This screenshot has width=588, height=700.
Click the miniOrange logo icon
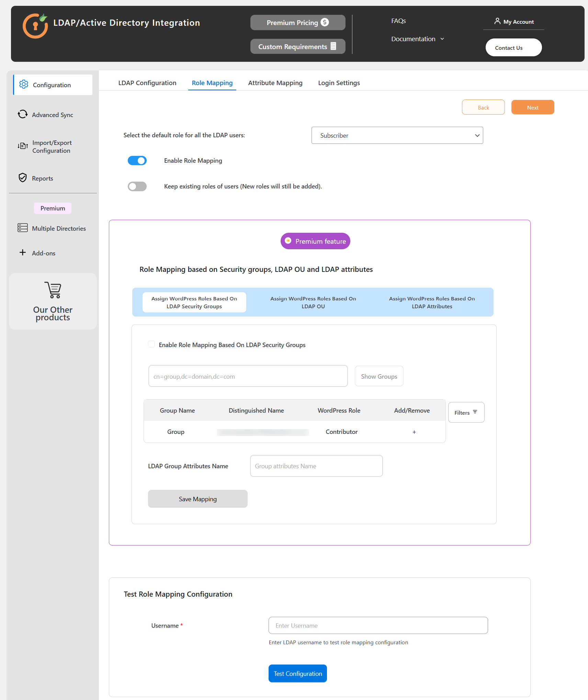(x=35, y=26)
